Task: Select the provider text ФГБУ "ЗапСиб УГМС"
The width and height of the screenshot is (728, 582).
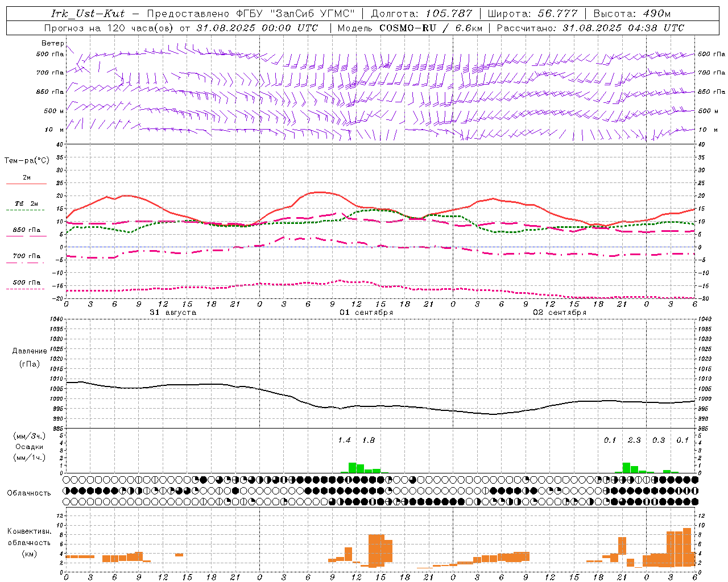Action: tap(296, 14)
